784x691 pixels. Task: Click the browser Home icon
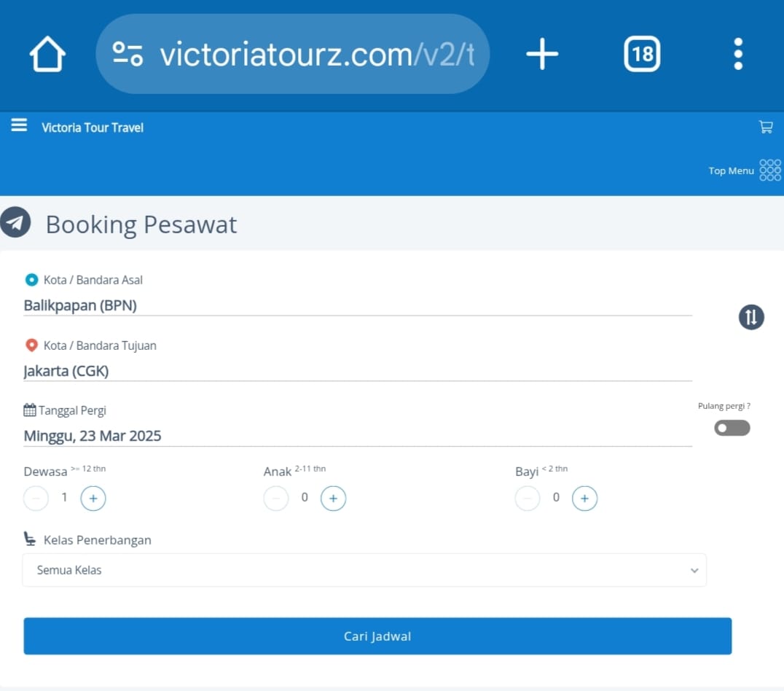coord(47,53)
